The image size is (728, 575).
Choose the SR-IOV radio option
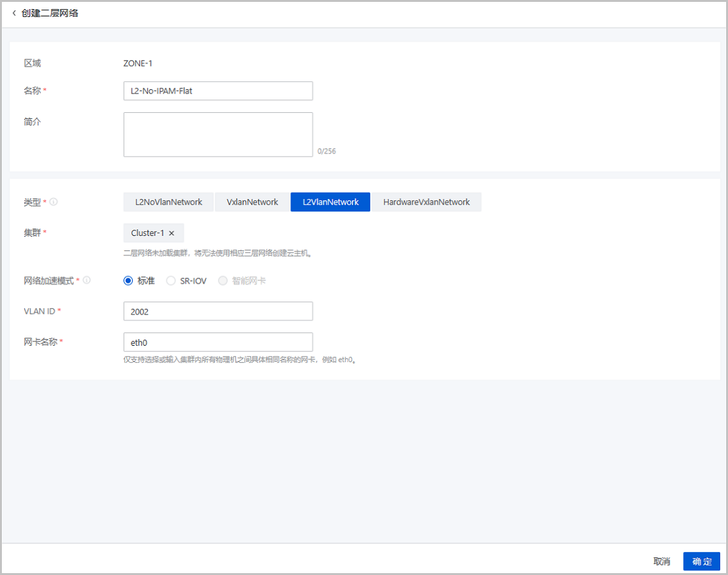click(170, 280)
